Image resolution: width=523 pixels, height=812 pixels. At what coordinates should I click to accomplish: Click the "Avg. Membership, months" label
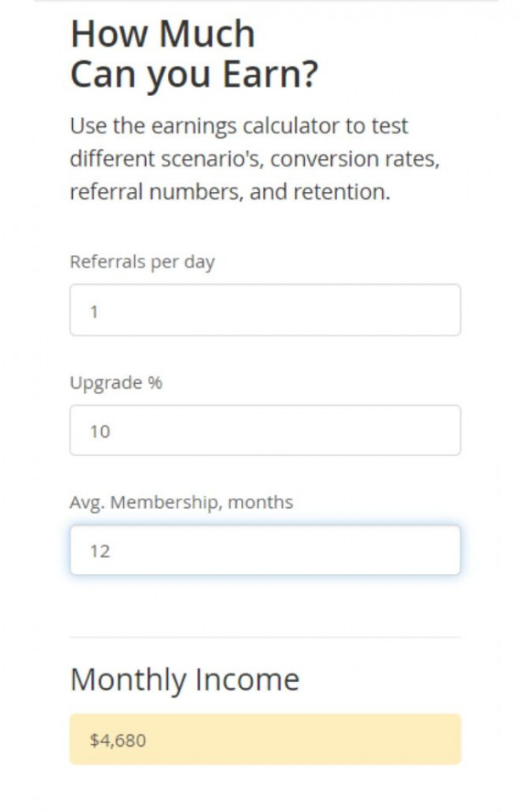tap(181, 502)
